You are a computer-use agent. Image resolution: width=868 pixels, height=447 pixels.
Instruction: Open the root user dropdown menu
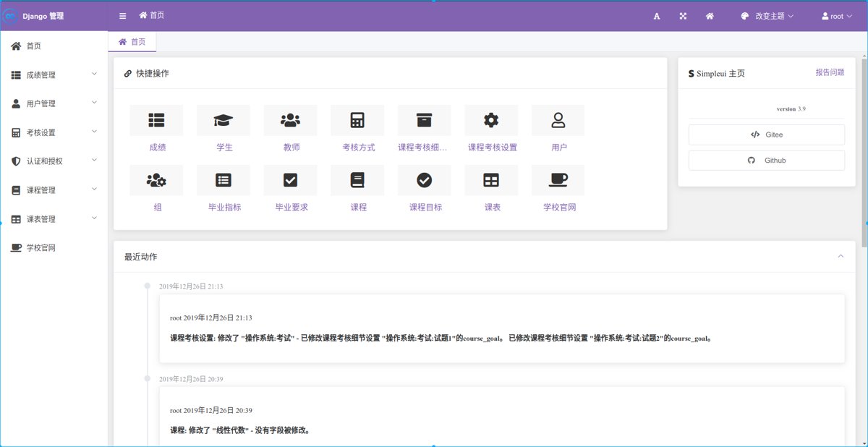(838, 16)
